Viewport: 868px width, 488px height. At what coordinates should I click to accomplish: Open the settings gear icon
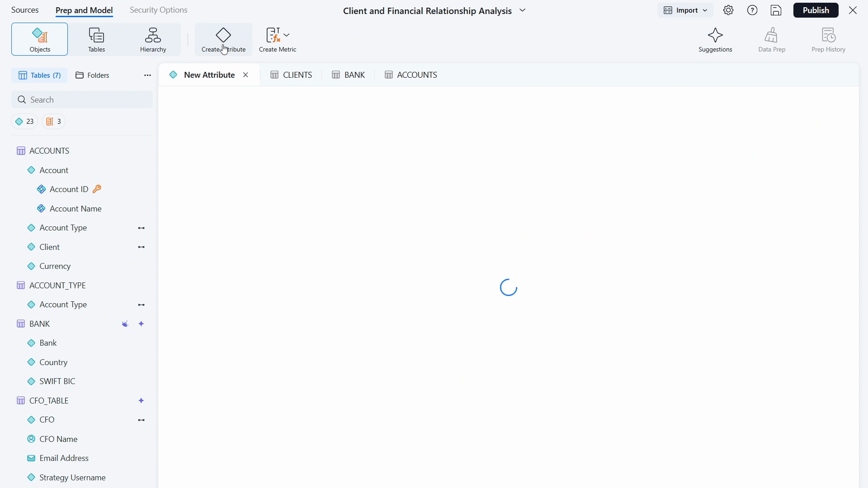pyautogui.click(x=729, y=10)
